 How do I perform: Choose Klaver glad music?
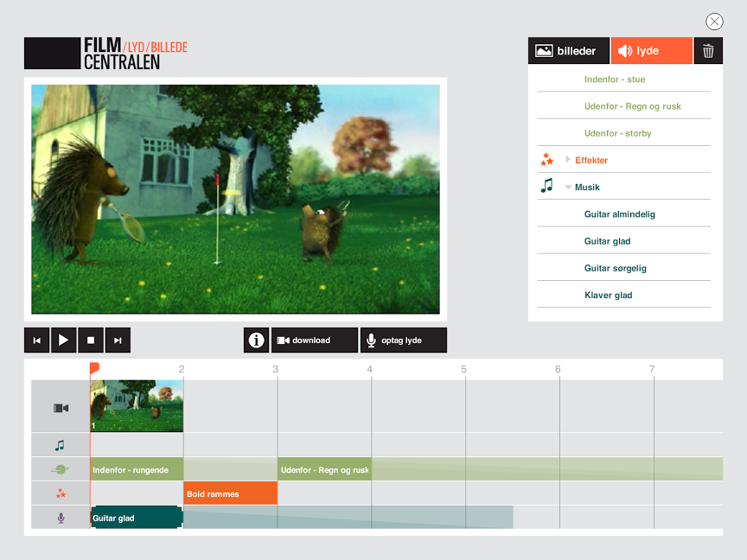point(609,296)
